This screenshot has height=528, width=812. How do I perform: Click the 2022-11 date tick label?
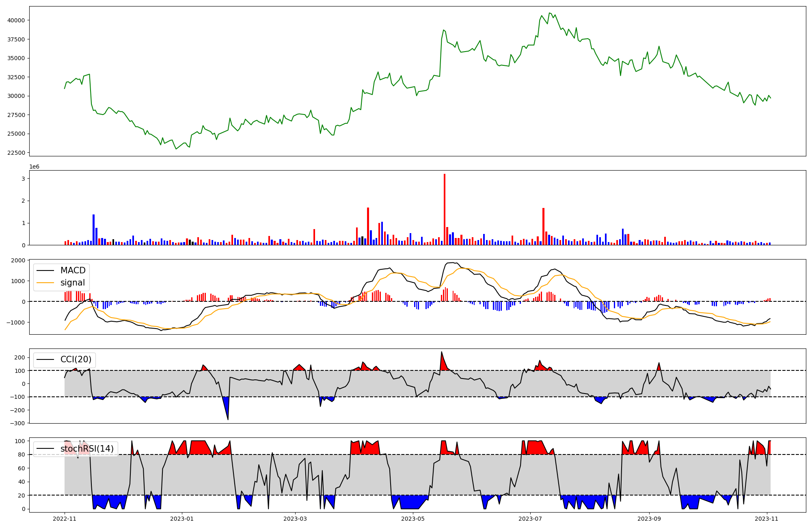pos(65,519)
